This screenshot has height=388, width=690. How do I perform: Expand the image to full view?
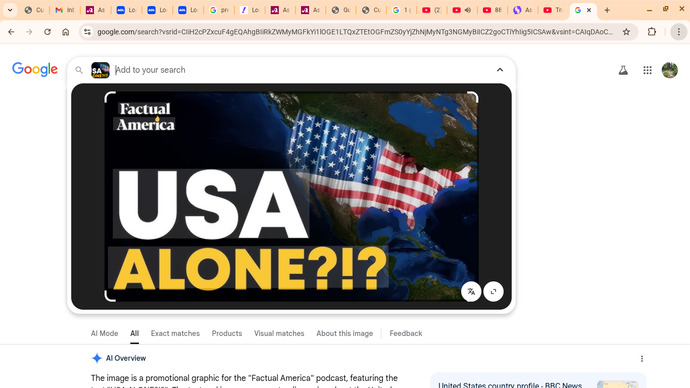tap(493, 292)
